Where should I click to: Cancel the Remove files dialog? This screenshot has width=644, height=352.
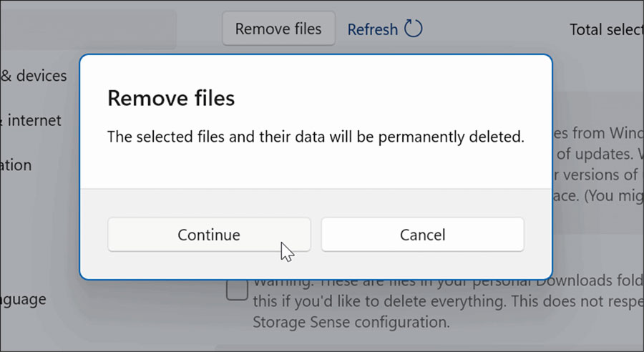click(423, 235)
